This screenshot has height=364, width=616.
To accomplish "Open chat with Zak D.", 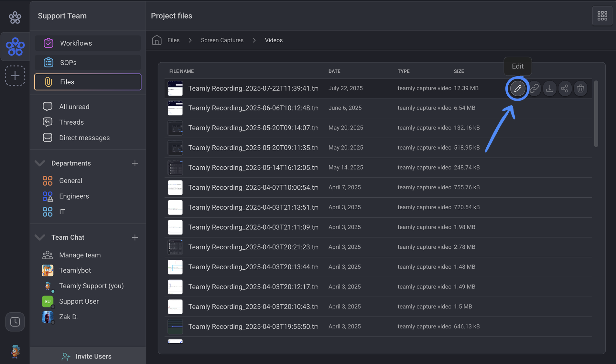I will [68, 317].
